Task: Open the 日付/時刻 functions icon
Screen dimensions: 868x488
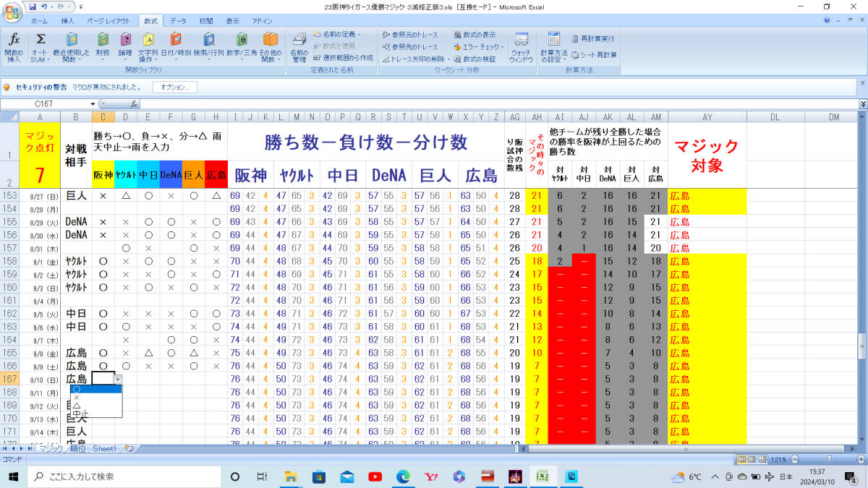Action: tap(176, 48)
